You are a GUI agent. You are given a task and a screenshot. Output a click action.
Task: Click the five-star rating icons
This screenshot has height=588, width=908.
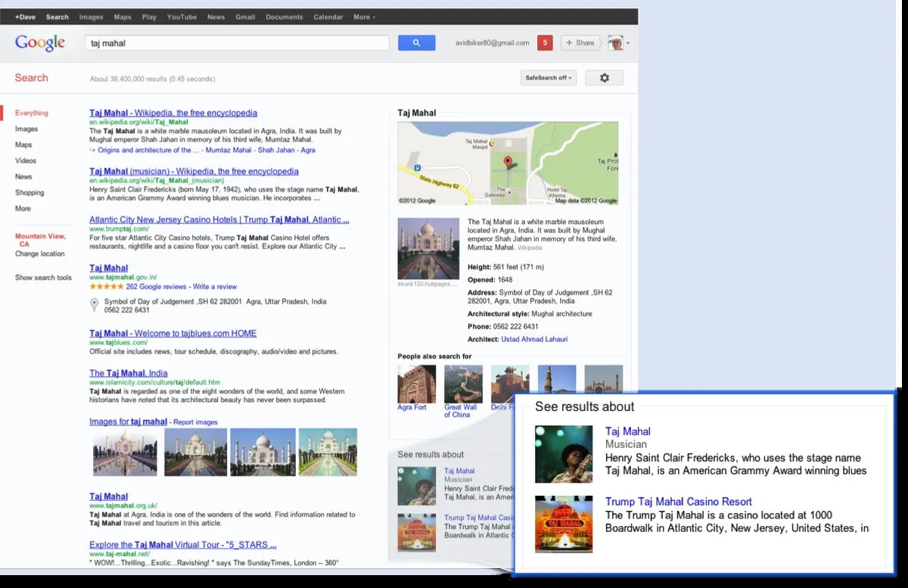pos(106,287)
